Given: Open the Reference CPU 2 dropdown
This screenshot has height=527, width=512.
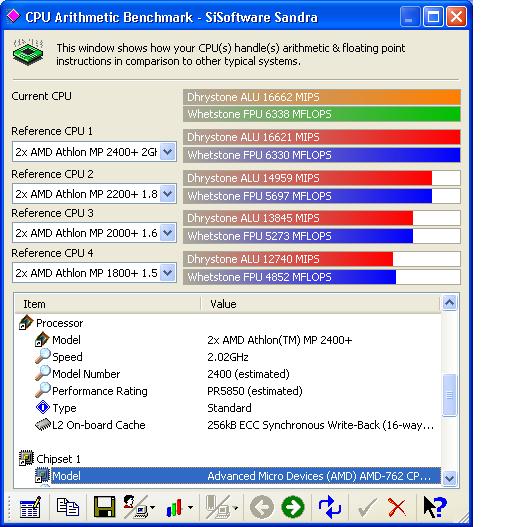Looking at the screenshot, I should pos(167,194).
